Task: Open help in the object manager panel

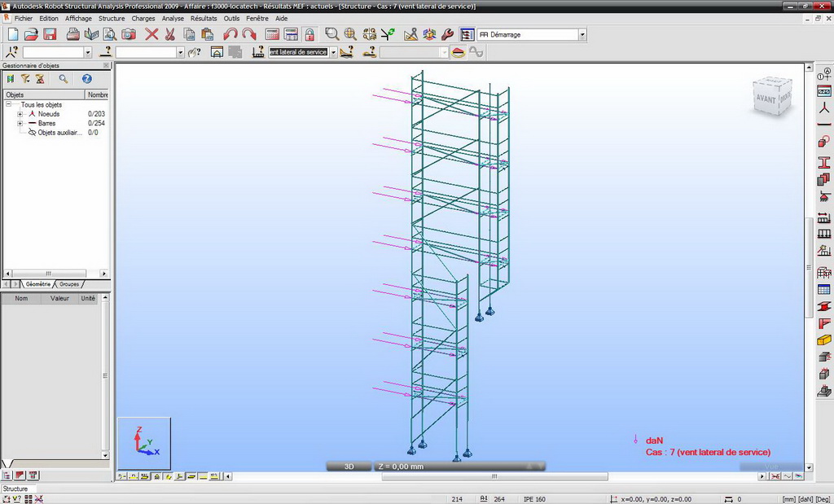Action: coord(86,79)
